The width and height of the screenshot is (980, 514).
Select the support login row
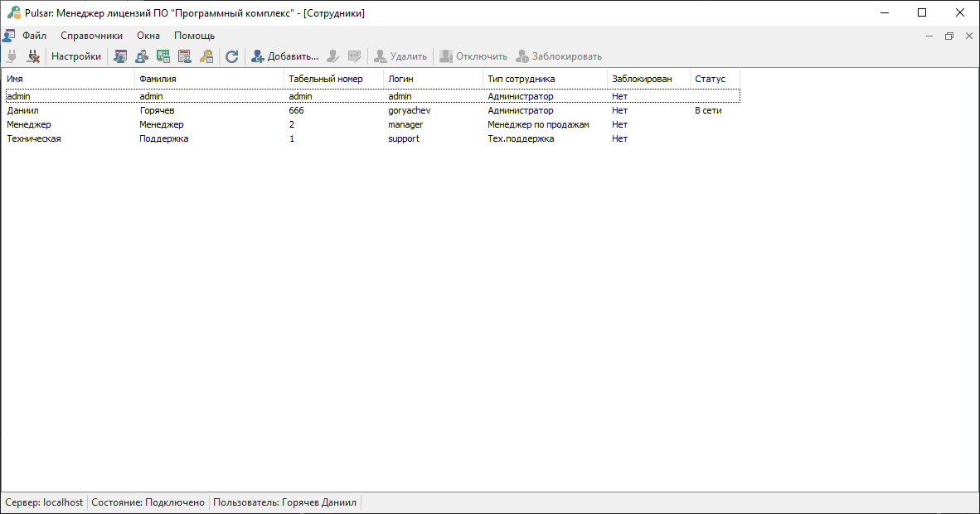[x=404, y=138]
